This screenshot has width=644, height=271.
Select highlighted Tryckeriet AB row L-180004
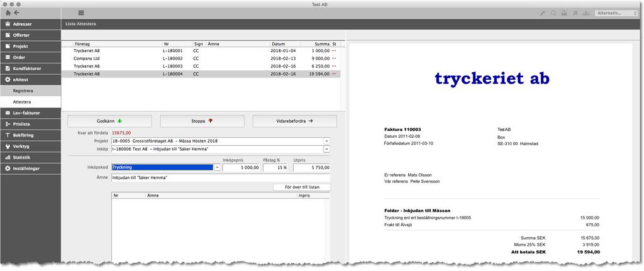pos(201,74)
